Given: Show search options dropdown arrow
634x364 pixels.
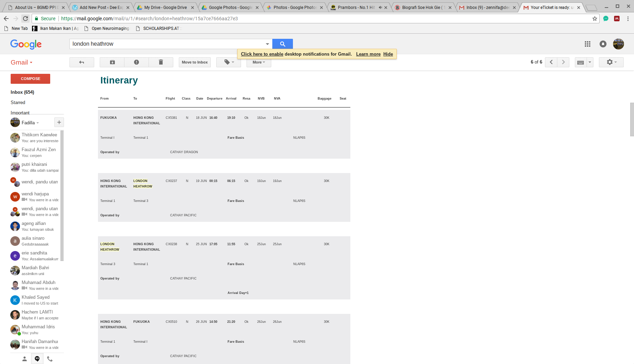Looking at the screenshot, I should coord(267,44).
